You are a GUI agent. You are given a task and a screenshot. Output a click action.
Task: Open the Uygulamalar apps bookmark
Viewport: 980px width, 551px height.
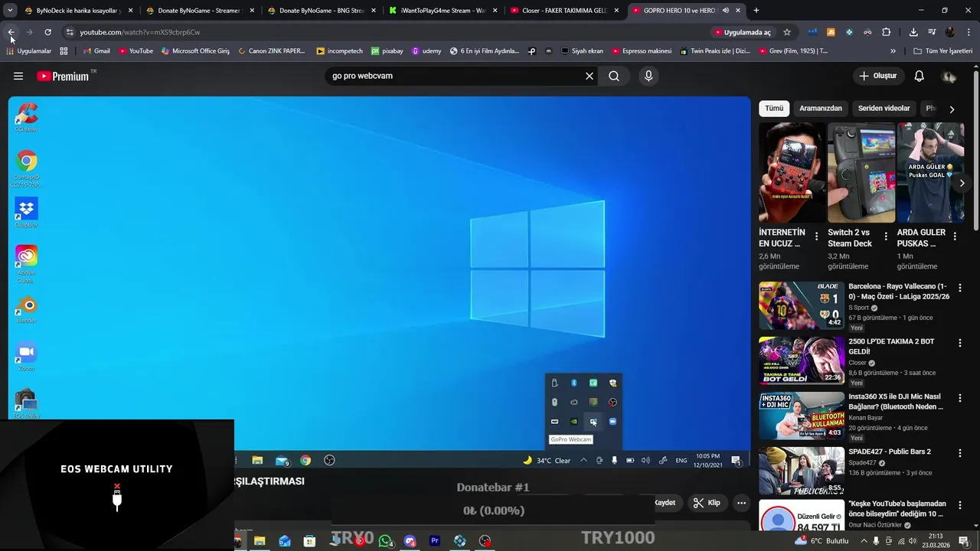coord(28,51)
